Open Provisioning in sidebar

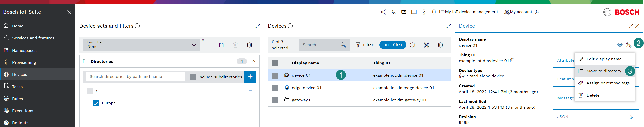click(x=38, y=62)
